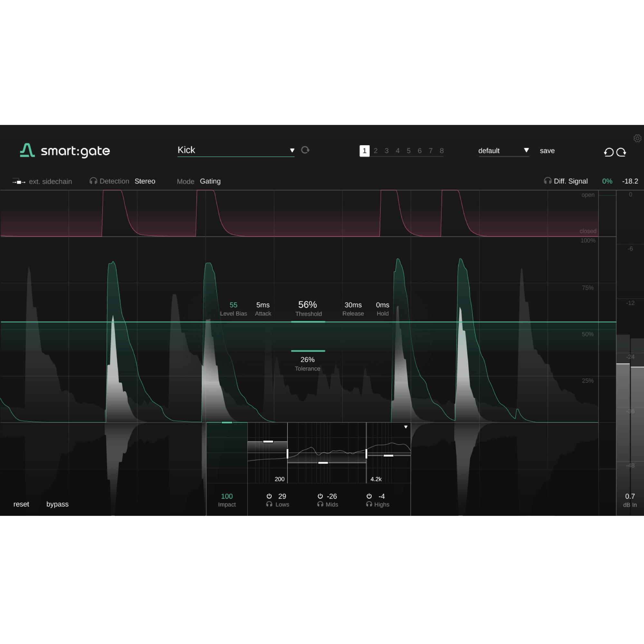Click the save preset button

pyautogui.click(x=547, y=151)
